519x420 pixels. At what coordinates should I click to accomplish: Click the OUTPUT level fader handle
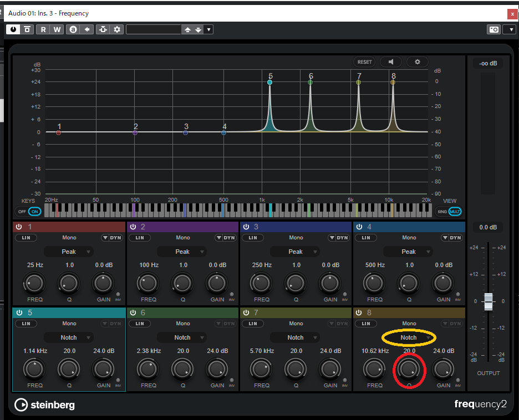[x=489, y=301]
